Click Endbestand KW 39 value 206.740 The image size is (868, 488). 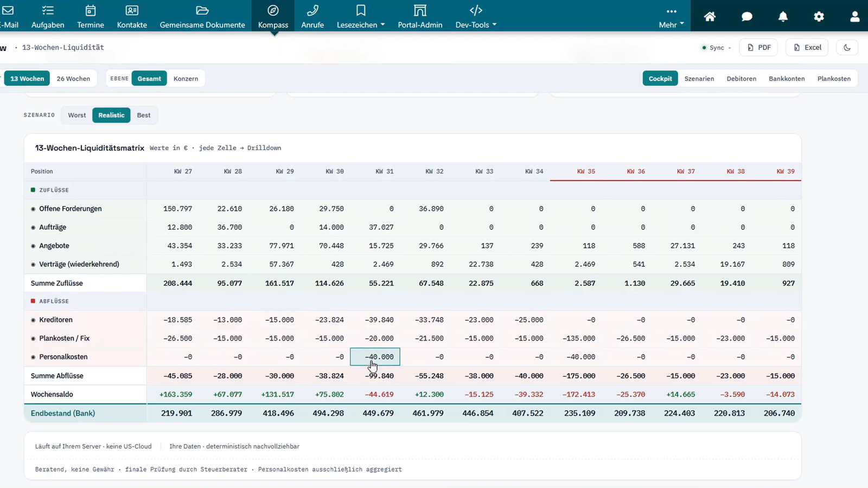(x=779, y=413)
